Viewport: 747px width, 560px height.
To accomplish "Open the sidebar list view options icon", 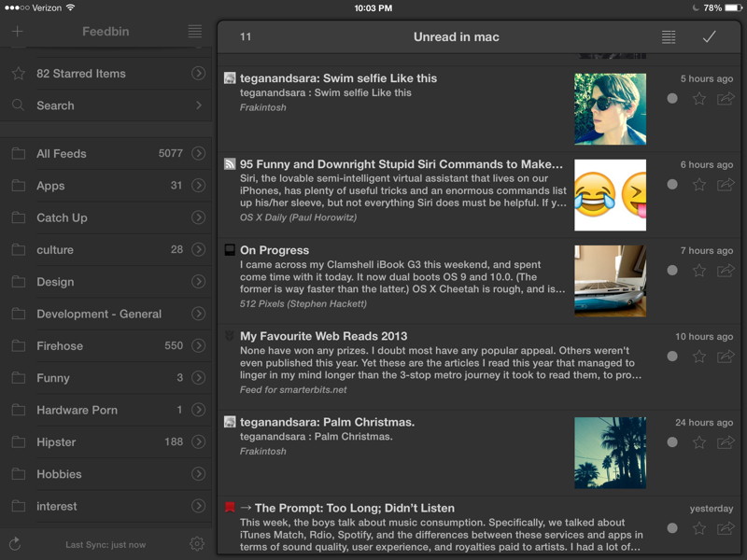I will [x=195, y=32].
